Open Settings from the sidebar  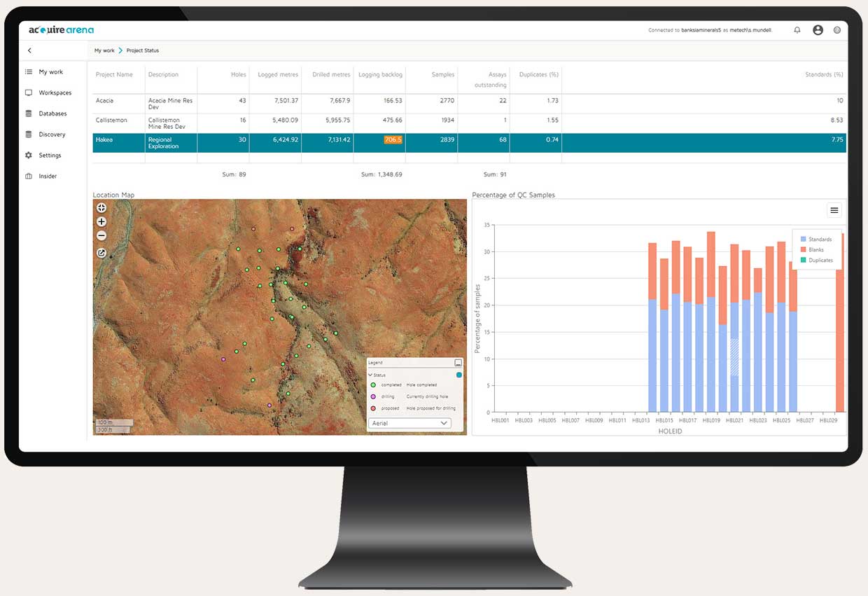point(49,155)
